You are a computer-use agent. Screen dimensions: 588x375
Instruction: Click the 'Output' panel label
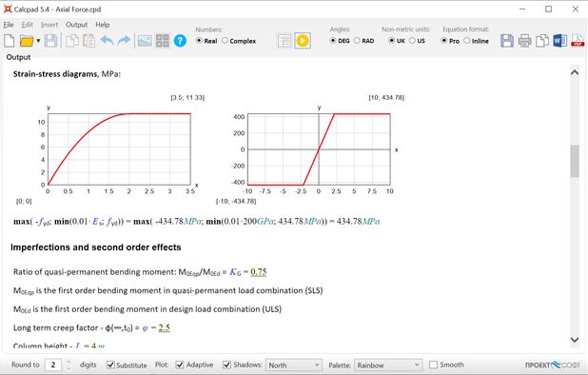click(18, 57)
